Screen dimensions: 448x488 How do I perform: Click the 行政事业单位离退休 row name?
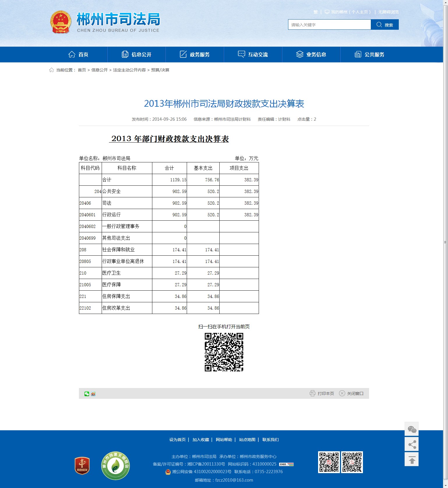pos(123,261)
